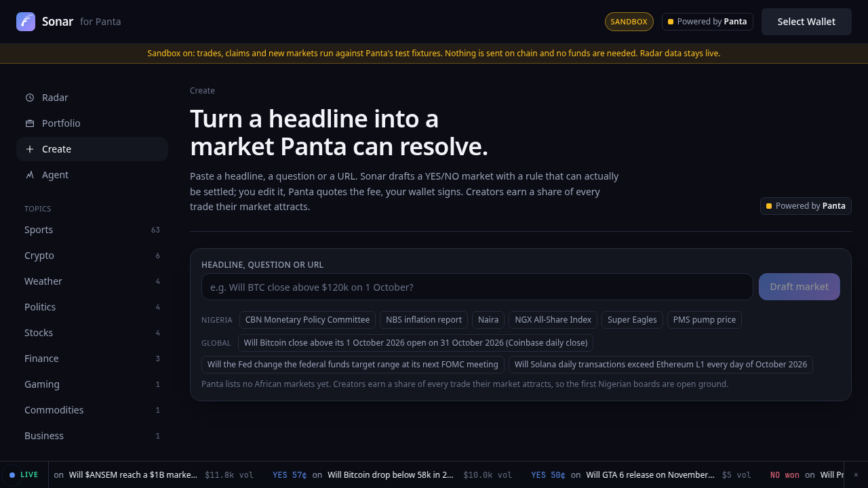Select the Create nav label
The height and width of the screenshot is (488, 868).
tap(56, 149)
